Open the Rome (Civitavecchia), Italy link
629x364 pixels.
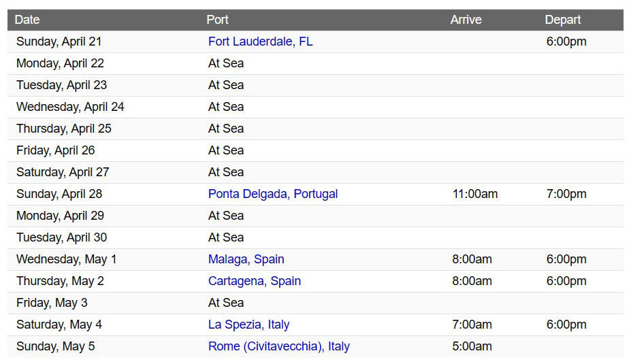pyautogui.click(x=279, y=346)
